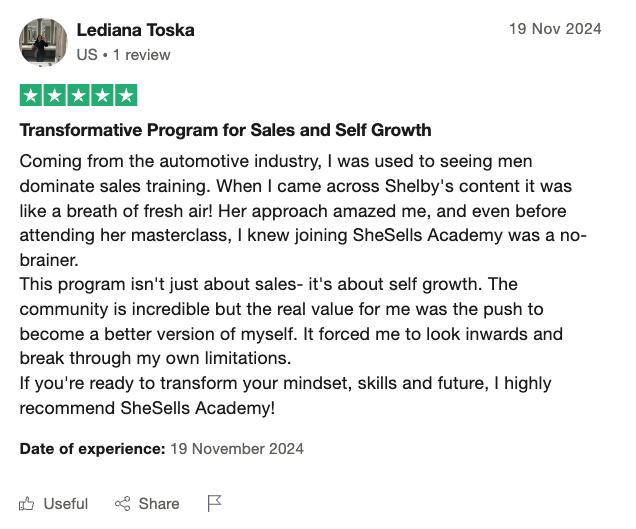Click the fourth green rating star
The image size is (636, 529).
[x=102, y=95]
